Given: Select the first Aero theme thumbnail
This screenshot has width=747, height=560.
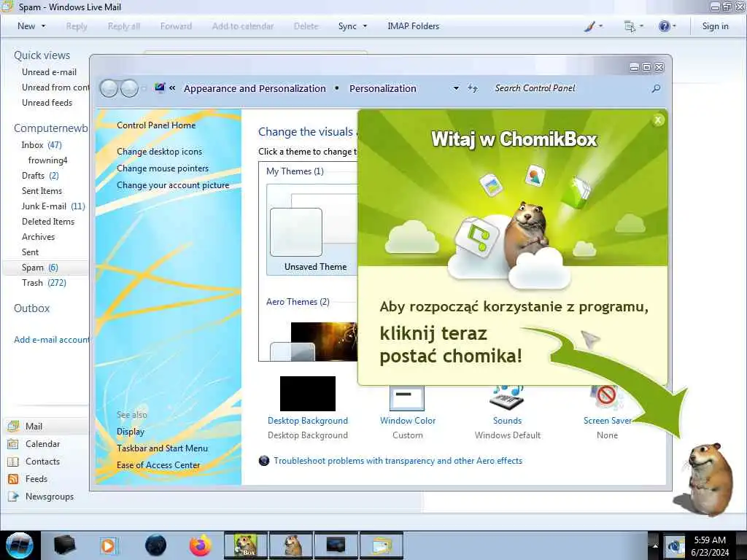Looking at the screenshot, I should [314, 341].
